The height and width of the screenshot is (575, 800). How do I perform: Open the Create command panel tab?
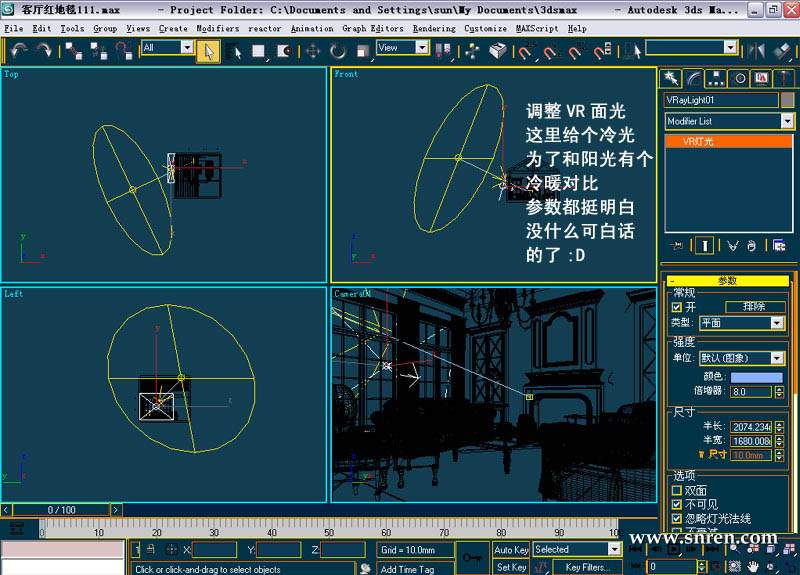pos(670,78)
